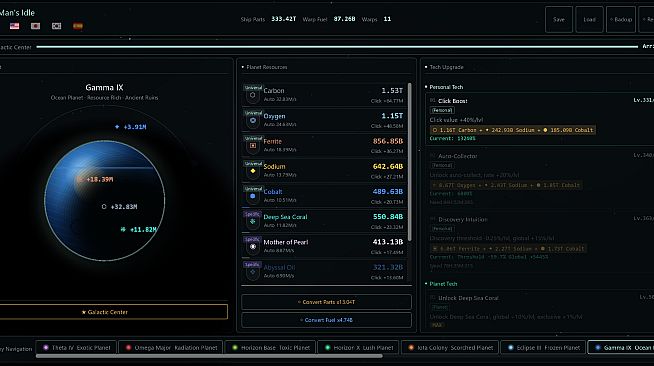Screen dimensions: 654x366
Task: Click the Galactic Center progress bar
Action: coord(337,47)
